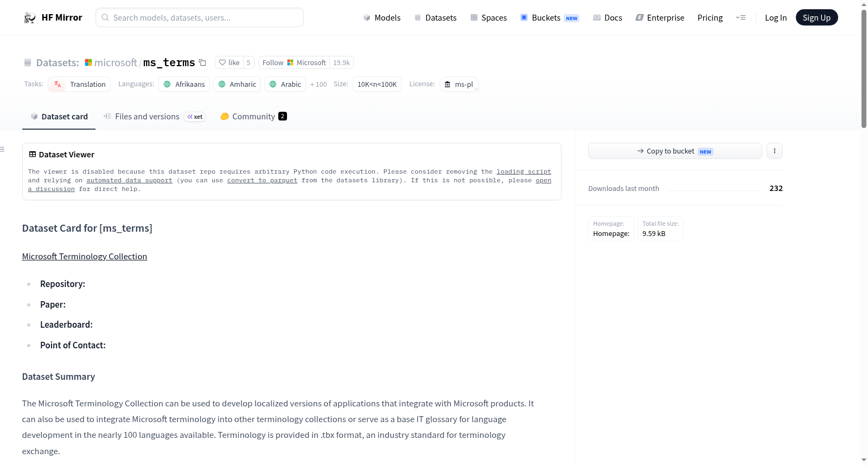
Task: Go to the Pricing page
Action: tap(710, 18)
